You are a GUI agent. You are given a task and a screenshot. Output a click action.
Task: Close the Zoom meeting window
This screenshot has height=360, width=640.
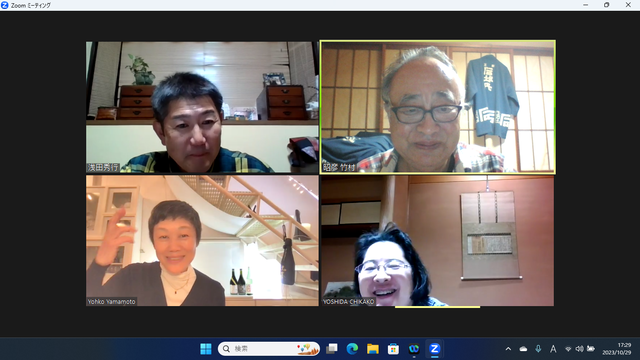coord(628,5)
